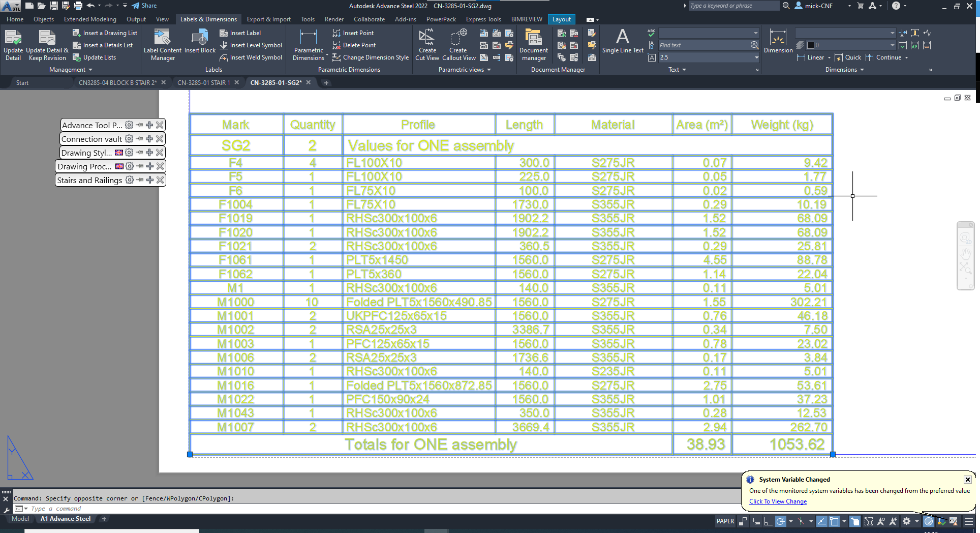Expand the Parametric views panel dropdown
This screenshot has height=533, width=980.
tap(488, 70)
